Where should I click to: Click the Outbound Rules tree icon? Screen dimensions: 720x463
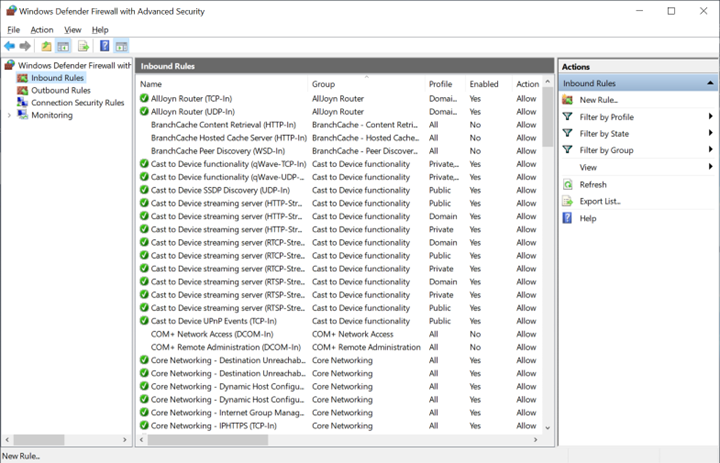point(22,90)
